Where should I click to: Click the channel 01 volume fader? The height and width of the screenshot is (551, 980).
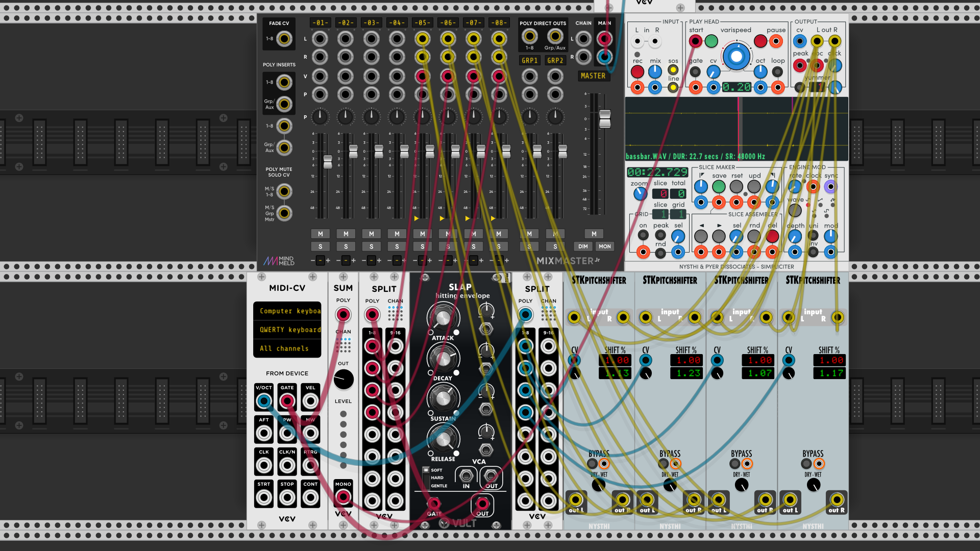(x=328, y=162)
